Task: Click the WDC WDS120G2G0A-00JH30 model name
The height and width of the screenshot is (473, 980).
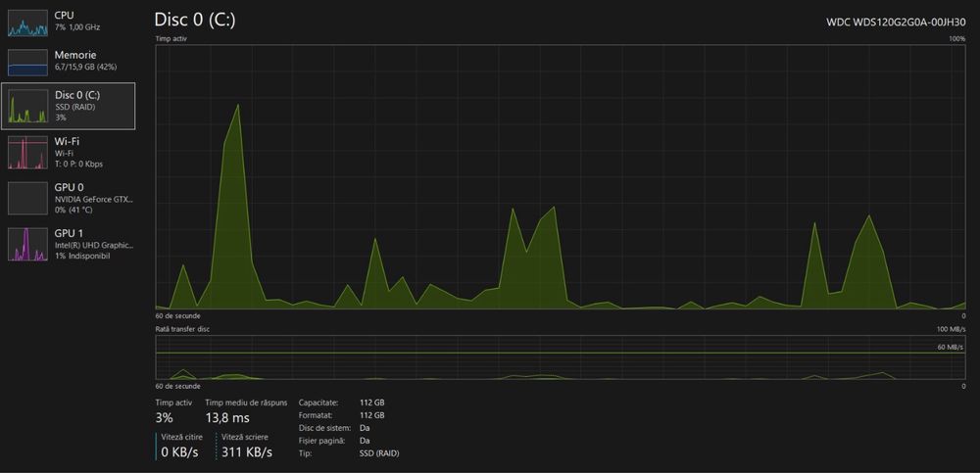Action: 897,22
